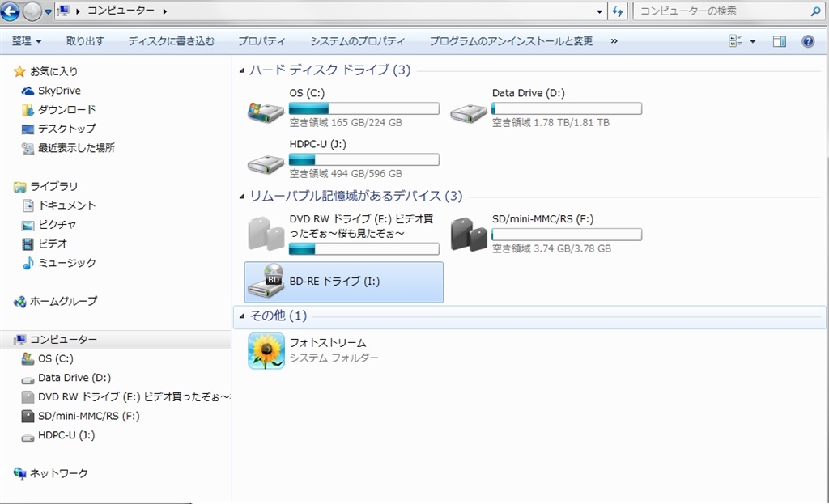Open ミュージック library
The height and width of the screenshot is (504, 829).
tap(66, 263)
